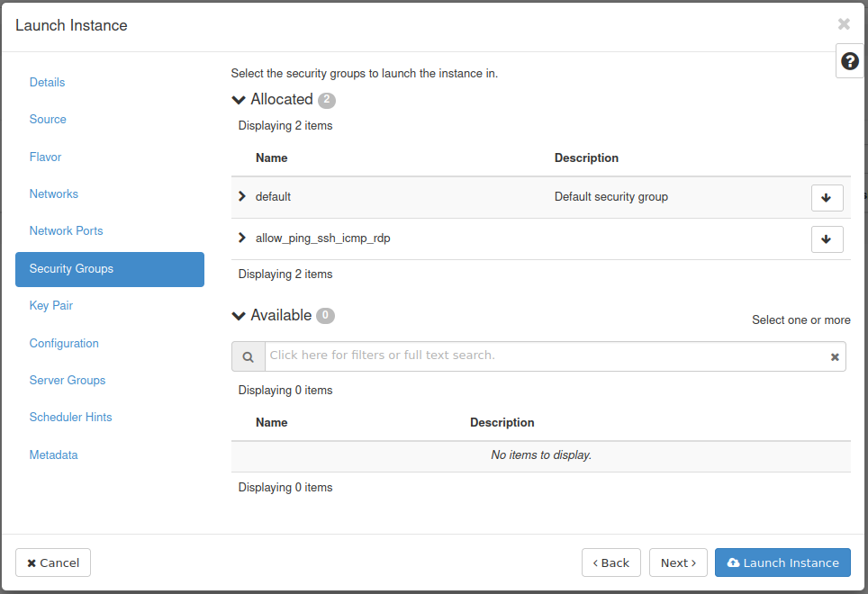Viewport: 868px width, 594px height.
Task: Clear the filter search box with x
Action: (x=835, y=357)
